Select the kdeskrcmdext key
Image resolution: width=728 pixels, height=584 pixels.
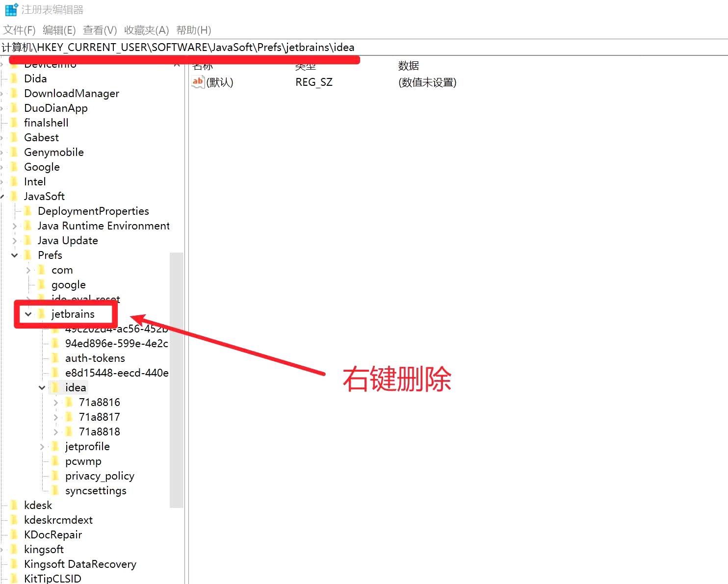coord(58,520)
